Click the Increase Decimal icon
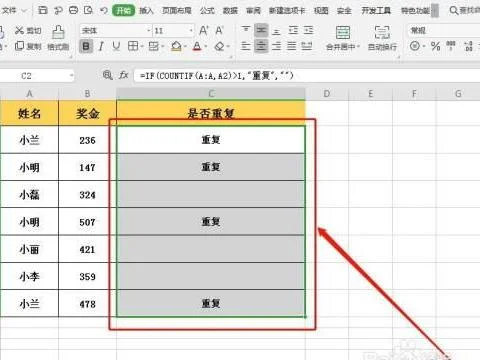The image size is (480, 360). pos(468,46)
